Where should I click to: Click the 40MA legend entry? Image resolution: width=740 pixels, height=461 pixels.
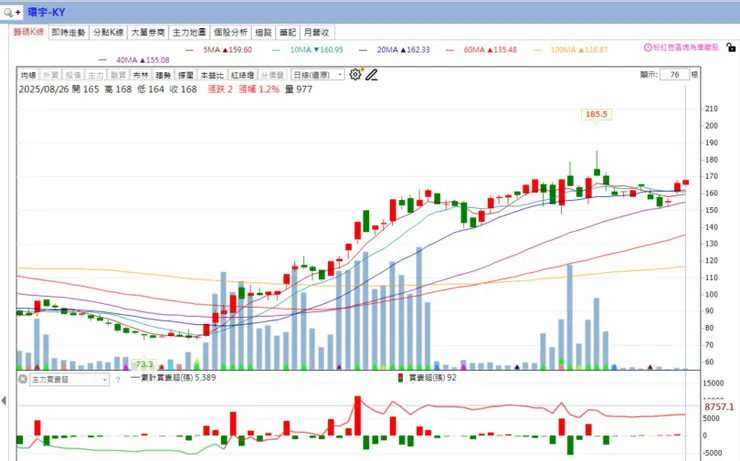point(134,60)
